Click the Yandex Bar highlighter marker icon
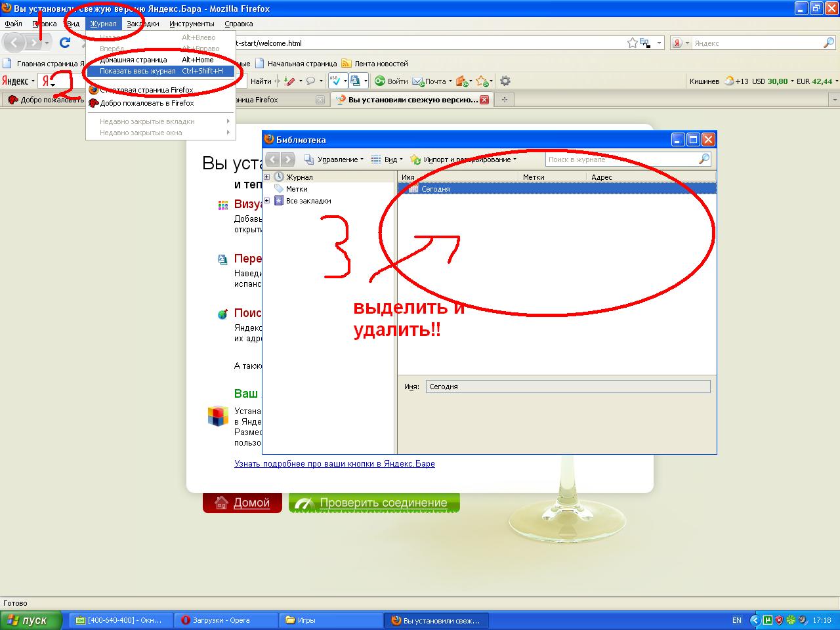The height and width of the screenshot is (630, 840). 289,81
